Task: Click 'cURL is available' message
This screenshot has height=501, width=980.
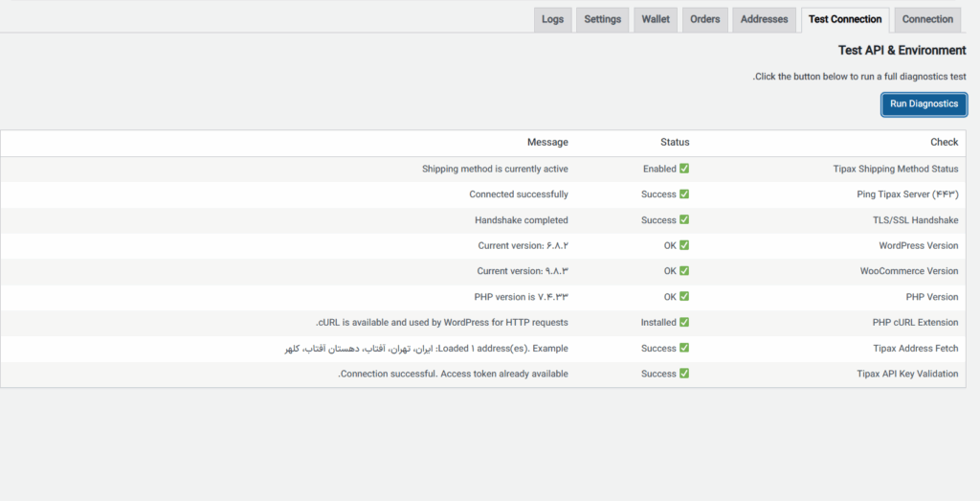Action: [442, 323]
